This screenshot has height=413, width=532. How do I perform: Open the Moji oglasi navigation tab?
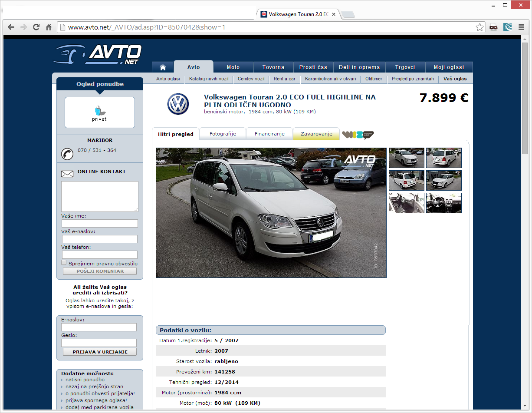coord(449,67)
